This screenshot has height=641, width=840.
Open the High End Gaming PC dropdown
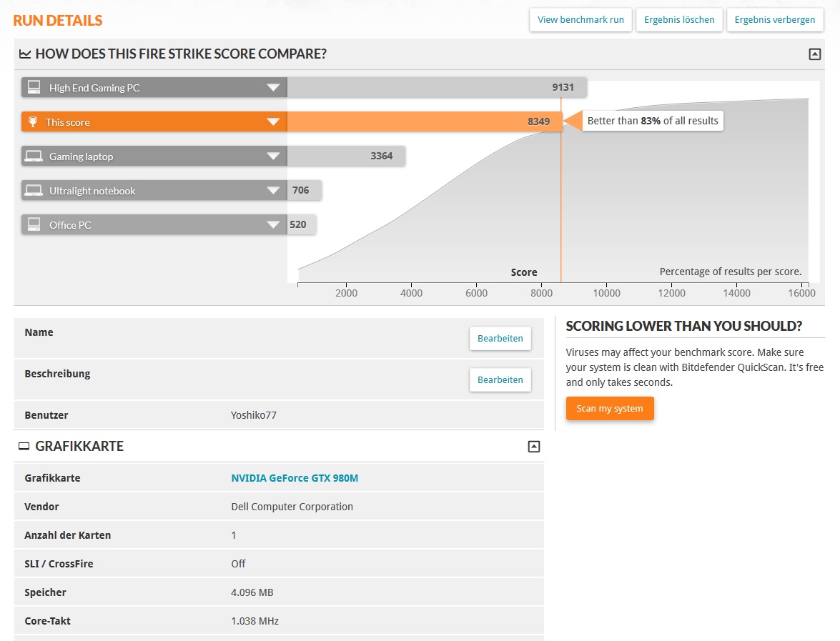tap(273, 88)
